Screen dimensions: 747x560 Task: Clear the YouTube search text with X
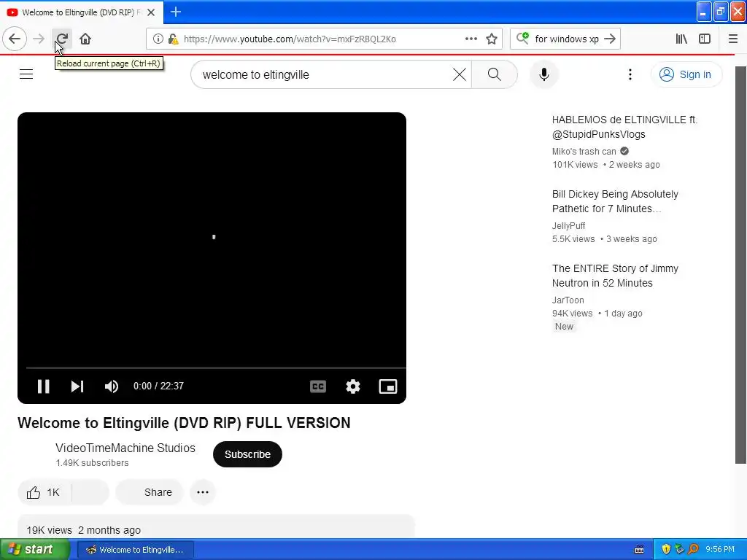click(460, 74)
